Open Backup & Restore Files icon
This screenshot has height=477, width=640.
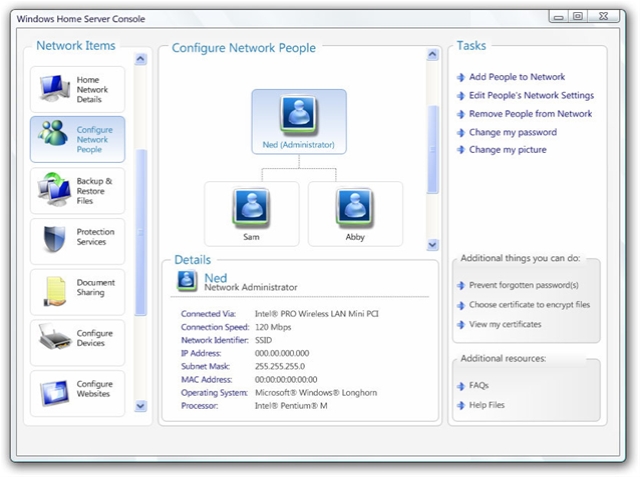pyautogui.click(x=54, y=189)
